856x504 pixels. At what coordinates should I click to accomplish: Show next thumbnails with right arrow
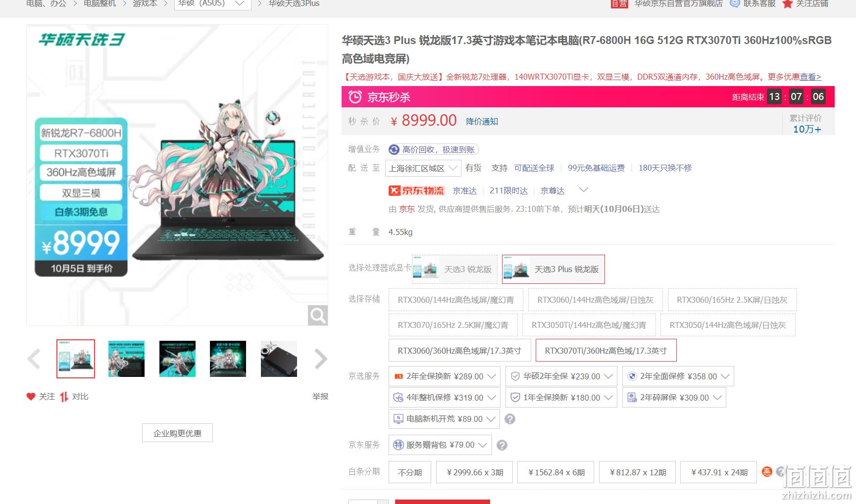[x=321, y=359]
